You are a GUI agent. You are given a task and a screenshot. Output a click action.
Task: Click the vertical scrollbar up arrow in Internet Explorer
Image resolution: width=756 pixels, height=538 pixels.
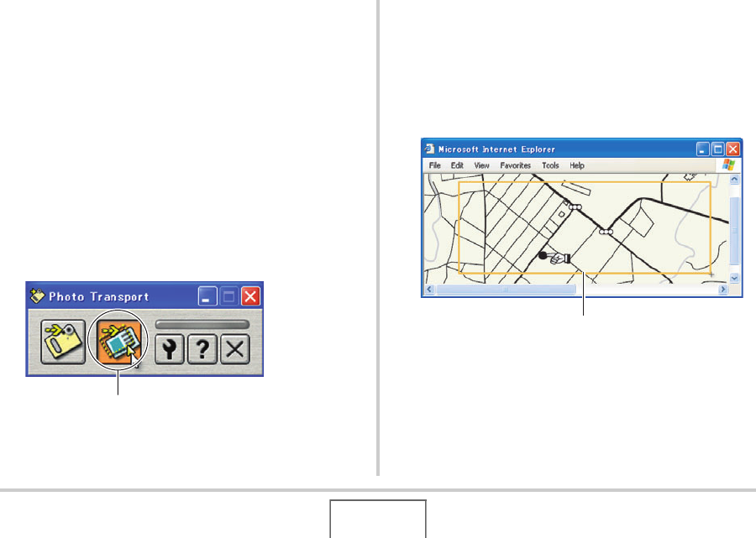[x=734, y=180]
